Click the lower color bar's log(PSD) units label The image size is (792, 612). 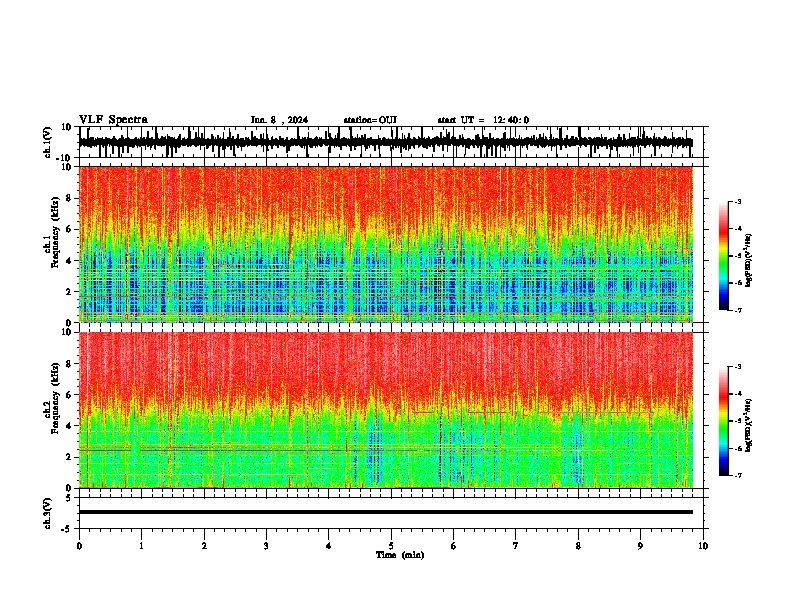pyautogui.click(x=749, y=425)
